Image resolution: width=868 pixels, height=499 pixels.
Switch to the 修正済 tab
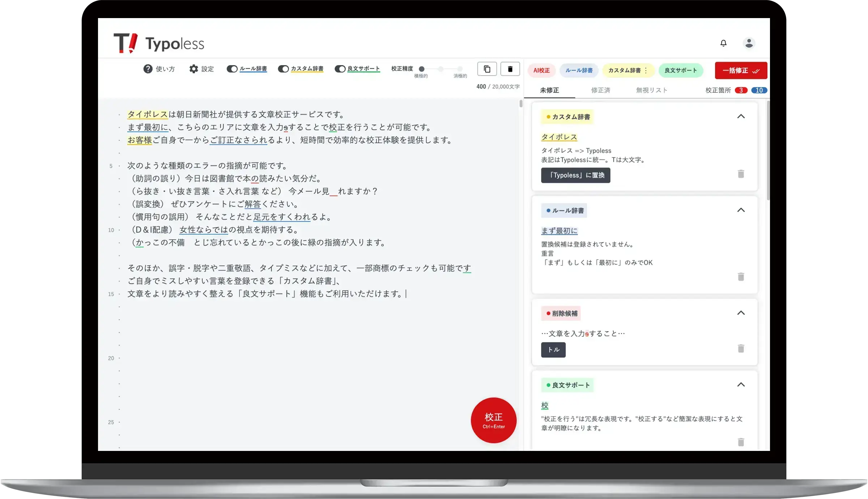[x=600, y=90]
